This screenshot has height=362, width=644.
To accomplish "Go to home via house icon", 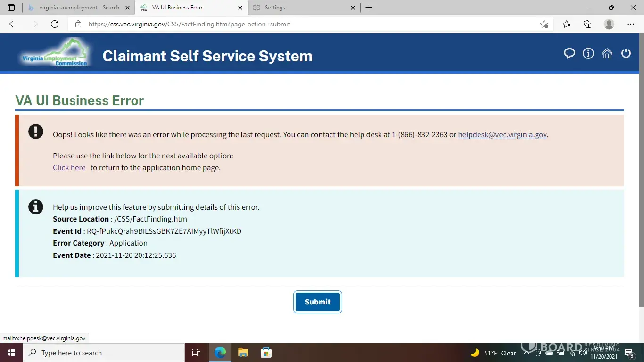I will 607,54.
